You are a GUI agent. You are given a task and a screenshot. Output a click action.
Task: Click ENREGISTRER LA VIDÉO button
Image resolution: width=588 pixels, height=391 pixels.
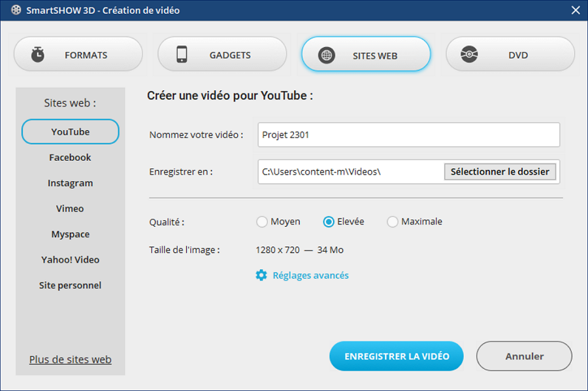pyautogui.click(x=397, y=356)
